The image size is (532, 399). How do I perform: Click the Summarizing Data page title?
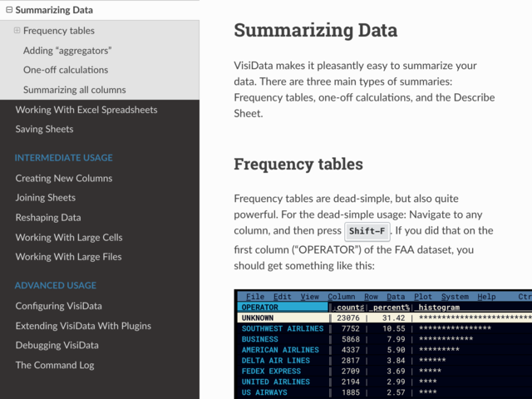click(x=316, y=30)
